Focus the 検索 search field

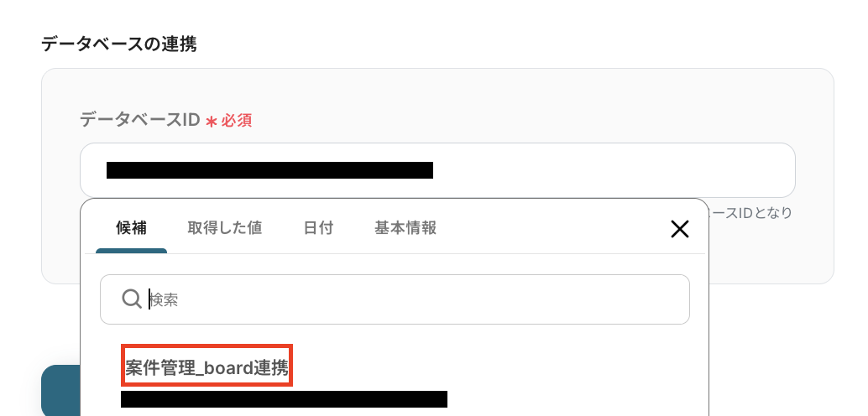pos(395,299)
